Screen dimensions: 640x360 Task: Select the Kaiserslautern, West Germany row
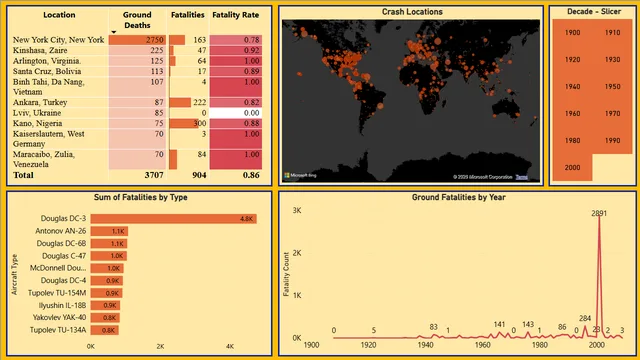point(136,139)
